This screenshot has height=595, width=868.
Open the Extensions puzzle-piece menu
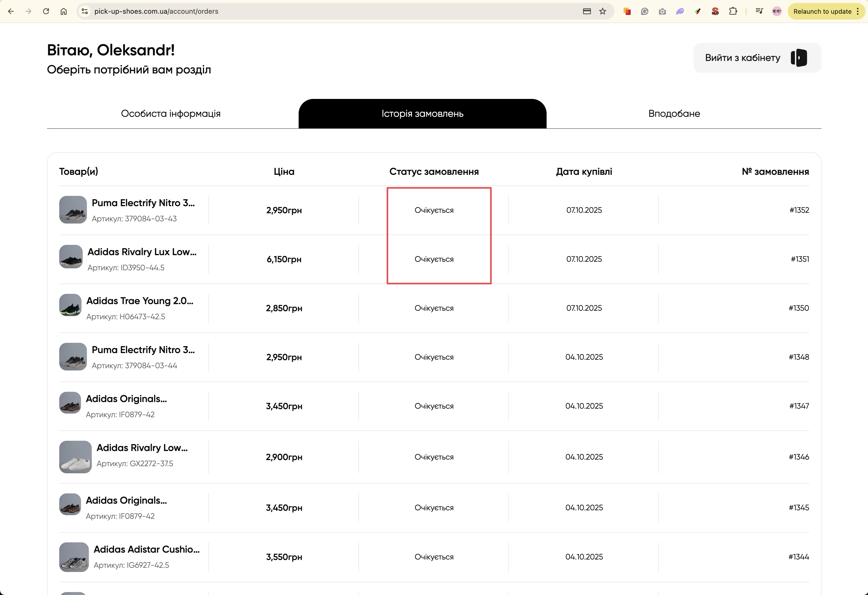coord(733,11)
